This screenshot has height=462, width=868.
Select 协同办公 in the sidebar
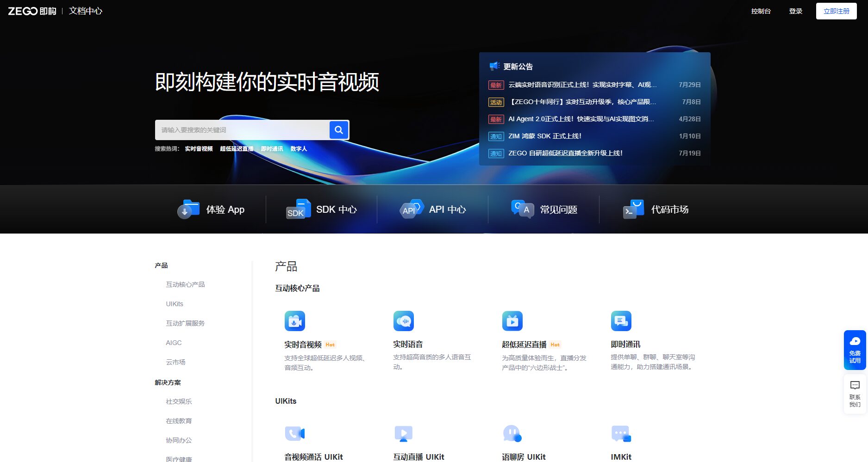coord(179,440)
